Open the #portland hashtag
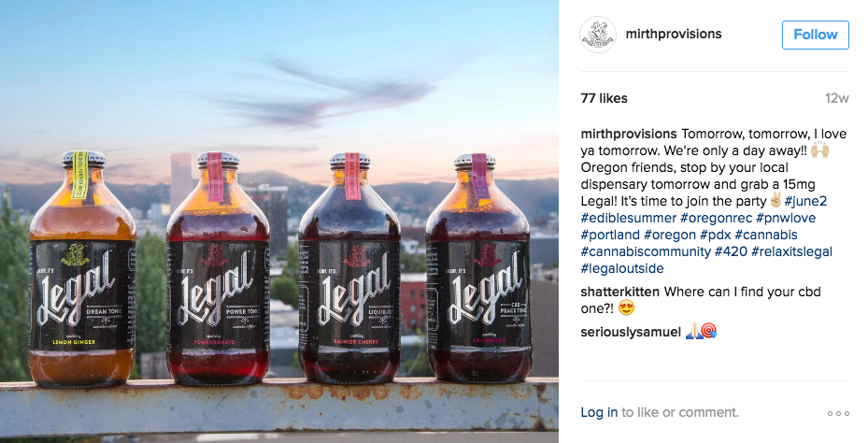868x443 pixels. pos(610,235)
